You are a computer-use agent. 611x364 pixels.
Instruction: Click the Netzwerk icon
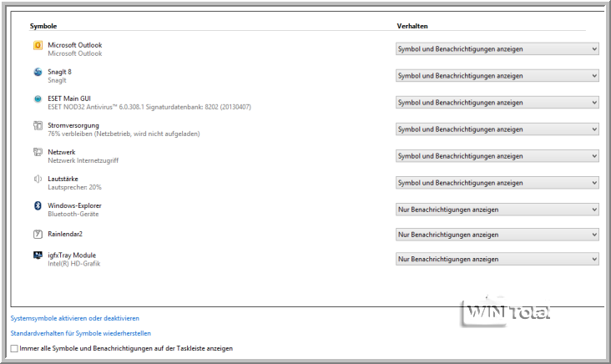38,152
